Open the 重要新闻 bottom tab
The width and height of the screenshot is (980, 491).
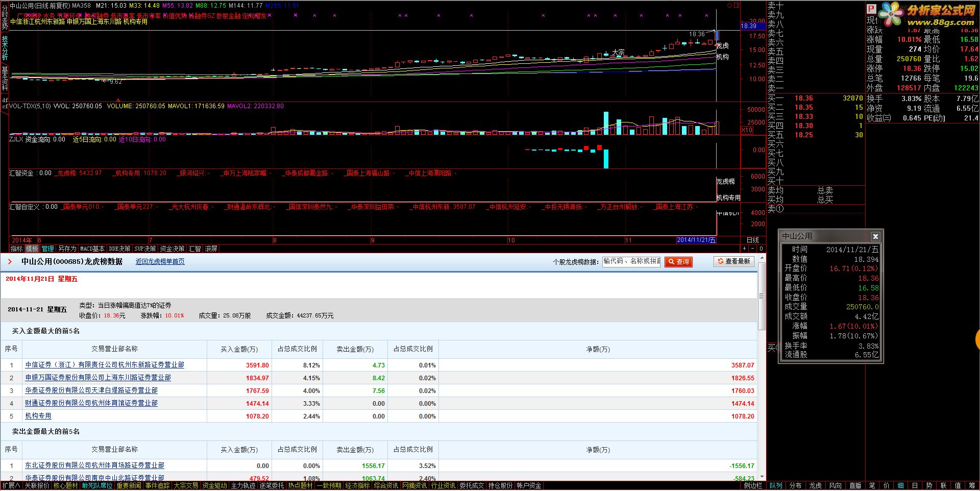pos(129,486)
